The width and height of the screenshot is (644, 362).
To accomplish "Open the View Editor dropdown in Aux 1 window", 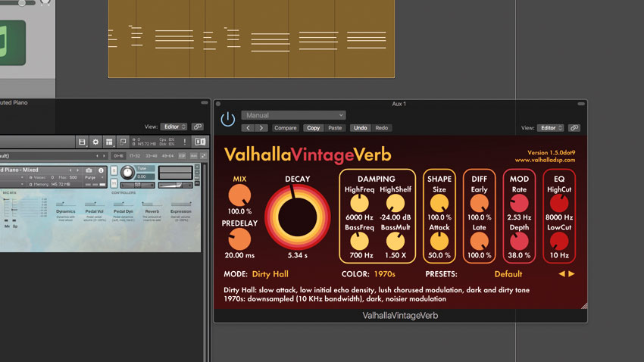I will point(550,128).
